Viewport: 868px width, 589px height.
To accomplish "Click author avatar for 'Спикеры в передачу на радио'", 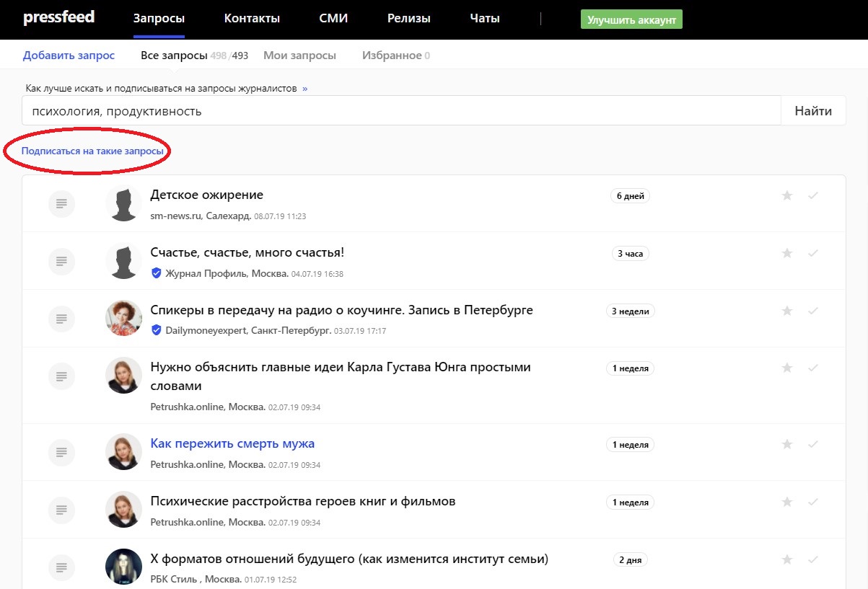I will tap(123, 318).
